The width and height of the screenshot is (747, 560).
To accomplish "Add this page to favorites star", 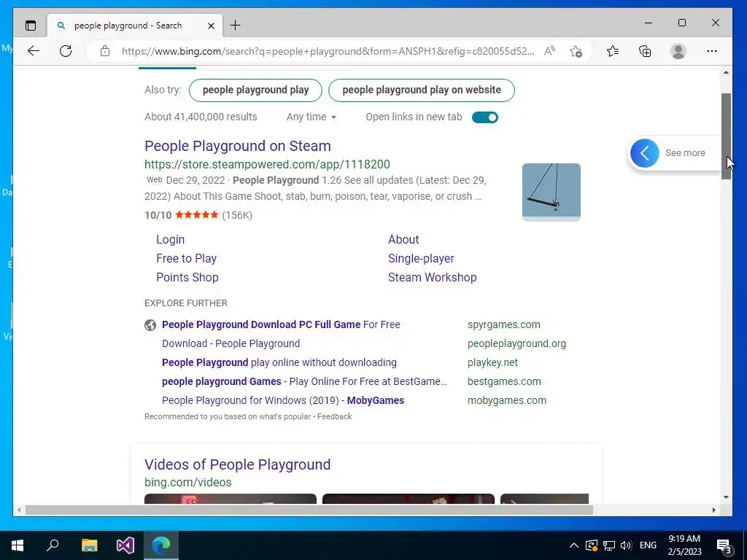I will pos(576,51).
